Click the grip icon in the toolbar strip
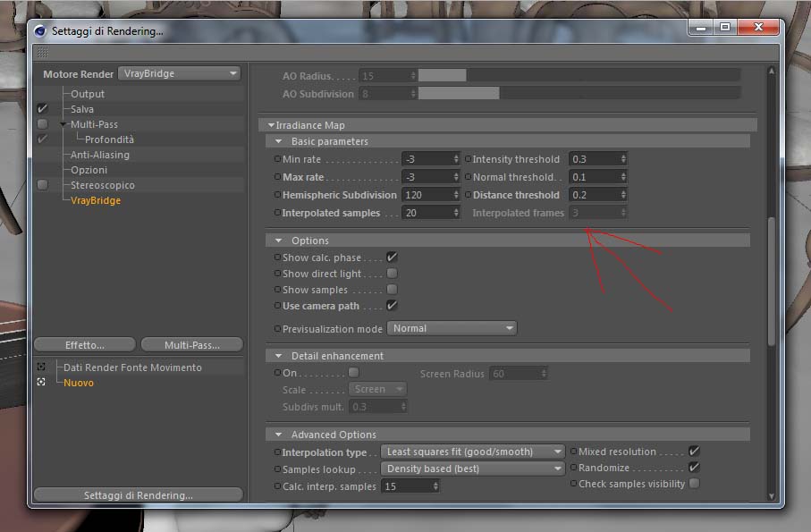 (42, 52)
